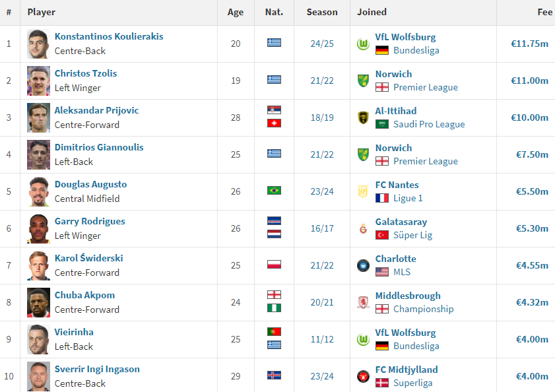Click Charlotte club crest icon
This screenshot has width=555, height=392.
tap(362, 265)
